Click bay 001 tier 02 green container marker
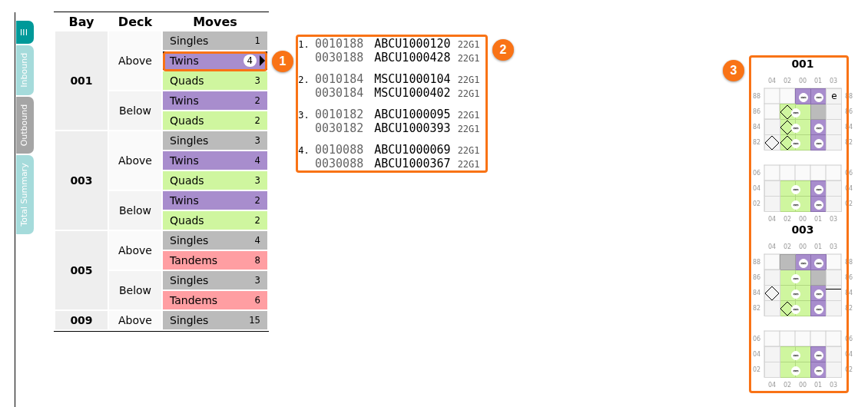Image resolution: width=868 pixels, height=407 pixels. coord(796,205)
